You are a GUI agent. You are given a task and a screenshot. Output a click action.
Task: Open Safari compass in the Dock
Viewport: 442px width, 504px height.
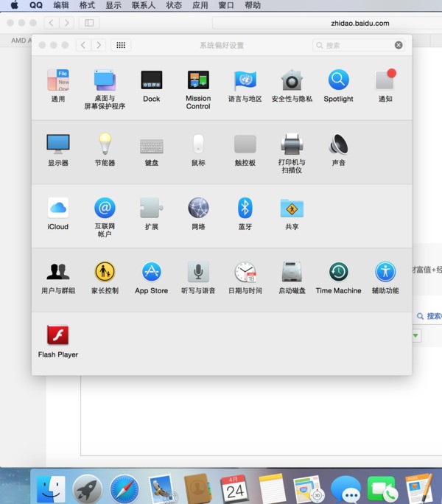click(x=124, y=489)
